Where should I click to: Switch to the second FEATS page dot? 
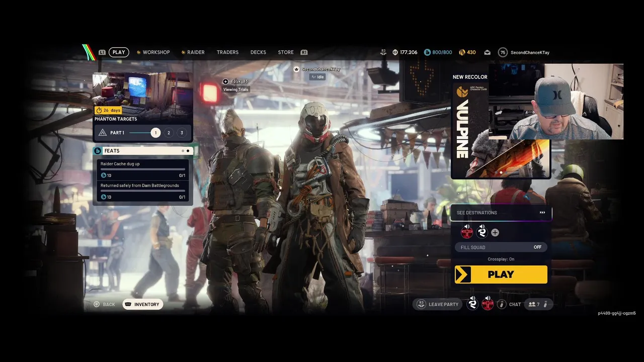[x=188, y=151]
